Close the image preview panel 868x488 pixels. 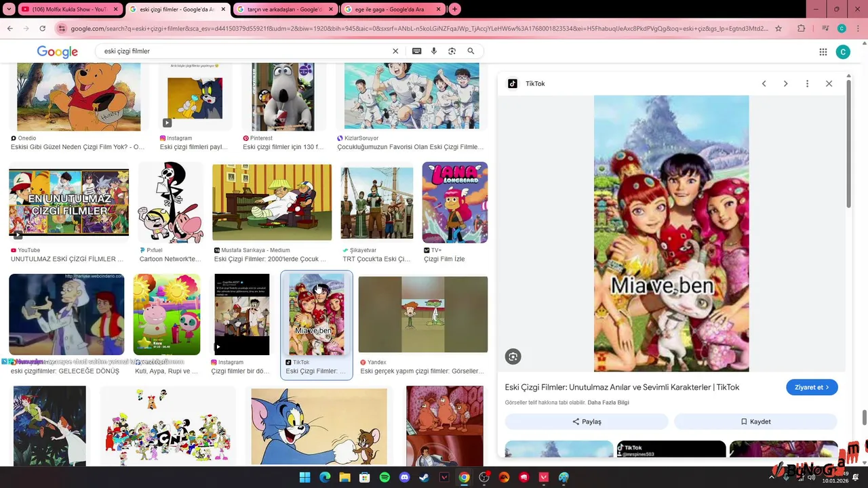tap(829, 83)
